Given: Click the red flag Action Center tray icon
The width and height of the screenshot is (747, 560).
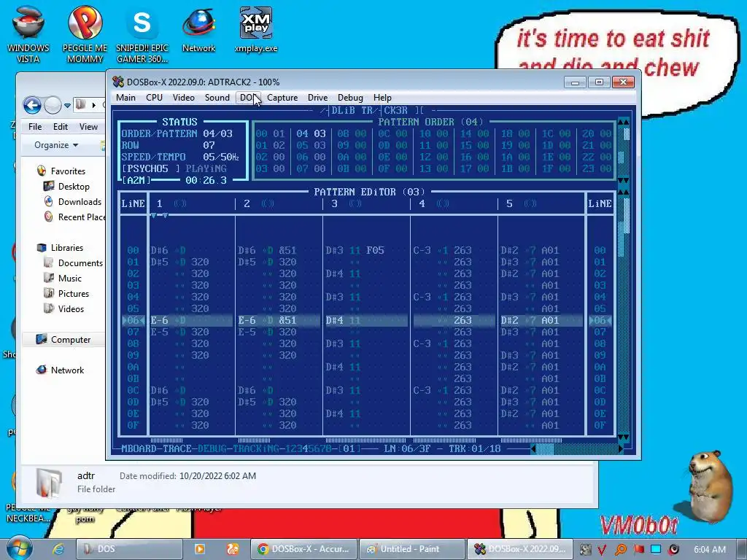Looking at the screenshot, I should click(x=638, y=549).
